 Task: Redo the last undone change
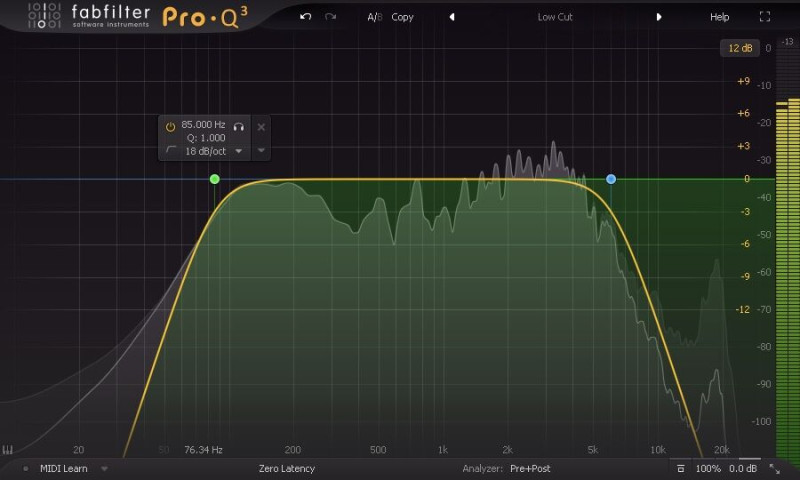click(x=331, y=17)
